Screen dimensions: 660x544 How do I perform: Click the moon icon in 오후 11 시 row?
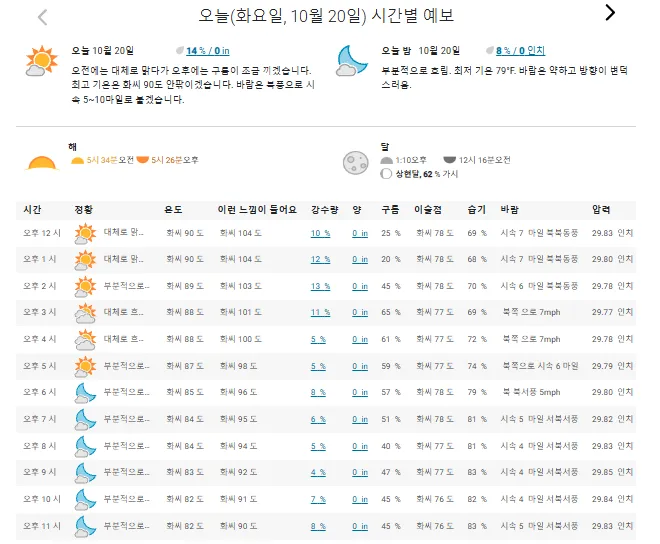click(85, 527)
